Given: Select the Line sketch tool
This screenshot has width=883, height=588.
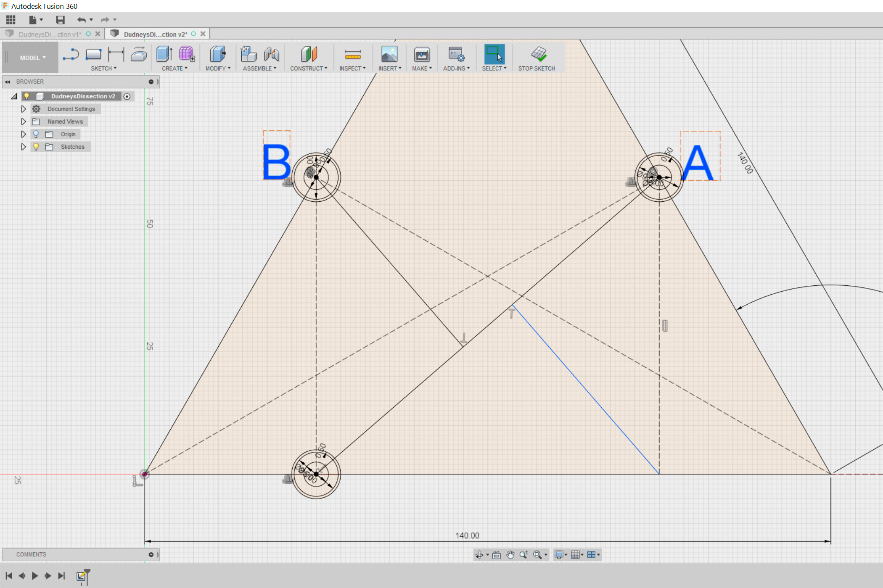Looking at the screenshot, I should pyautogui.click(x=71, y=55).
